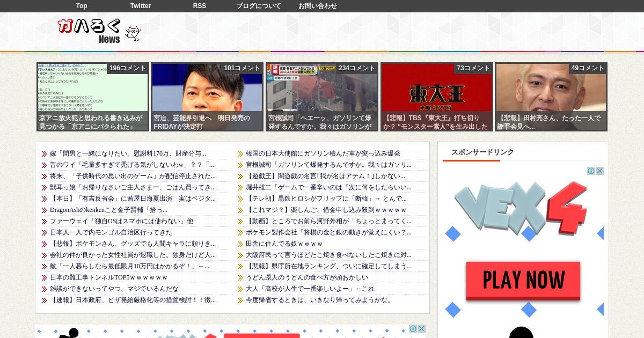The width and height of the screenshot is (644, 338).
Task: Open ブログについて in top bar
Action: coord(259,6)
